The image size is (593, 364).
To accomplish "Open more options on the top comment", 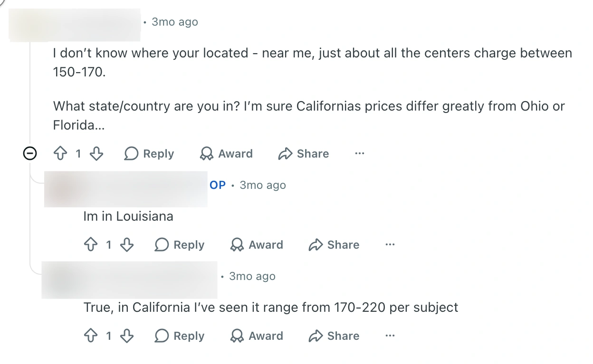I will point(360,153).
